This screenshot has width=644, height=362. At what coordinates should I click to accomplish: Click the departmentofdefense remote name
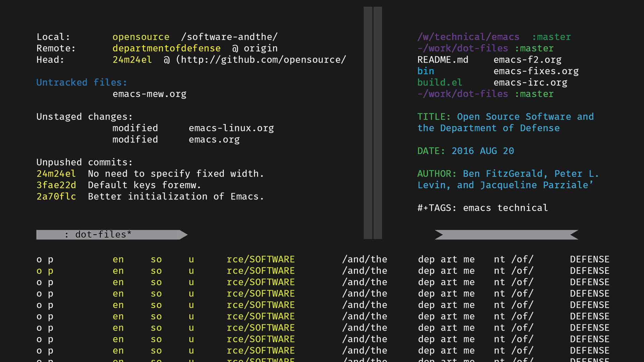(166, 48)
